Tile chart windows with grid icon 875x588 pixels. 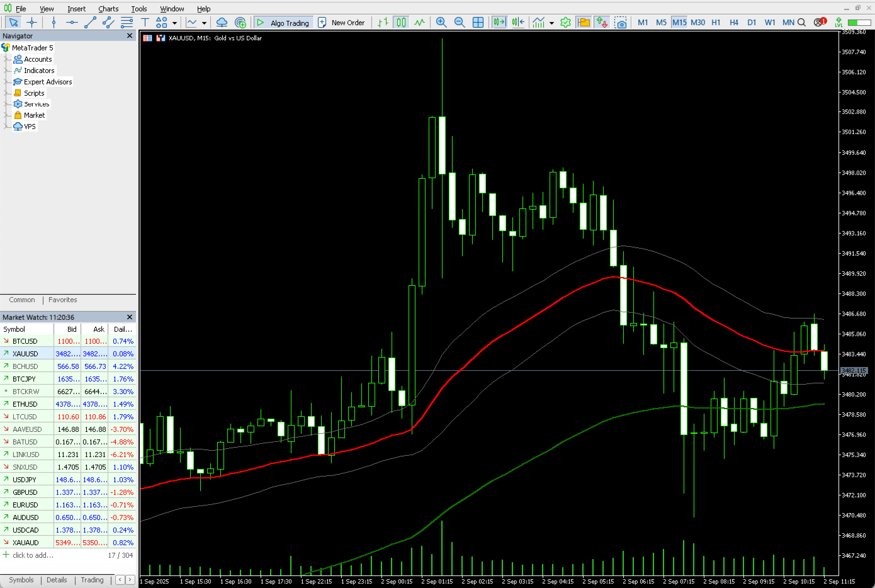(x=478, y=22)
